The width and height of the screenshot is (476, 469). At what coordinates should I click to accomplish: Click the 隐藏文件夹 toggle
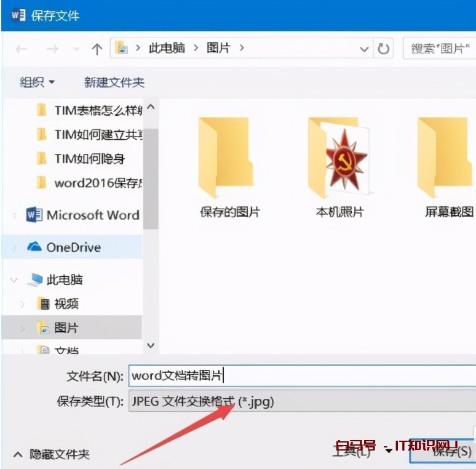click(52, 454)
